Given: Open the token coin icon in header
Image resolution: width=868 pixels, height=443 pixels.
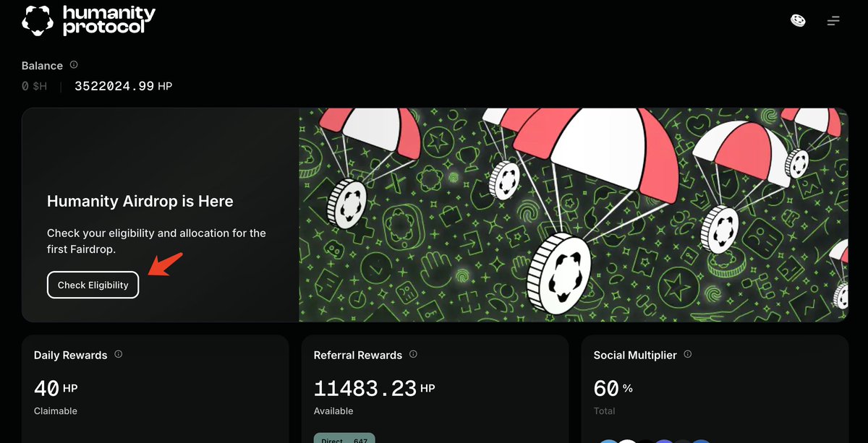Looking at the screenshot, I should click(798, 20).
